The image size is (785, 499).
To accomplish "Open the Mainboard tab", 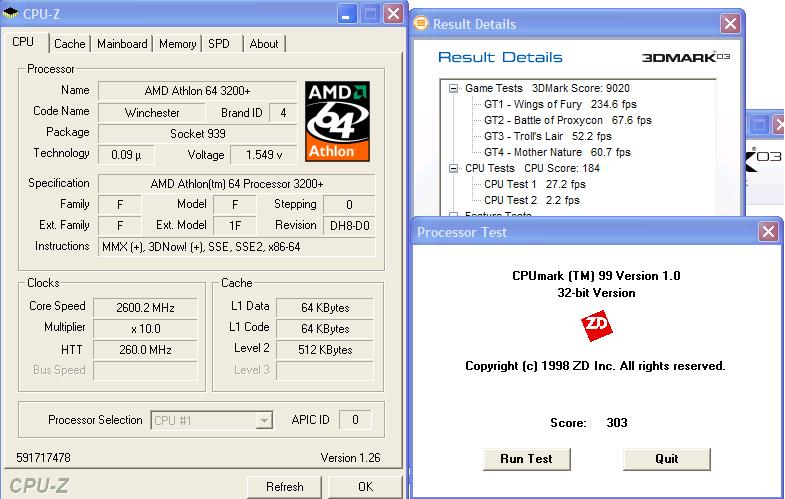I will coord(122,44).
